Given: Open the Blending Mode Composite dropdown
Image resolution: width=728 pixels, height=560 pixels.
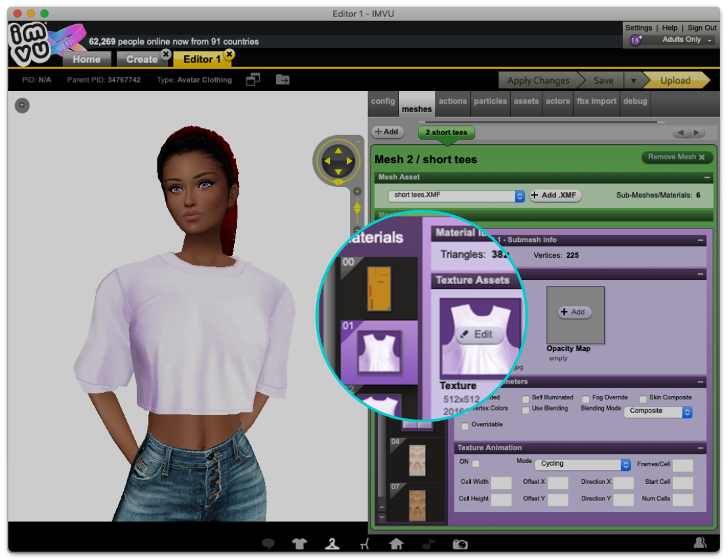Looking at the screenshot, I should (658, 411).
